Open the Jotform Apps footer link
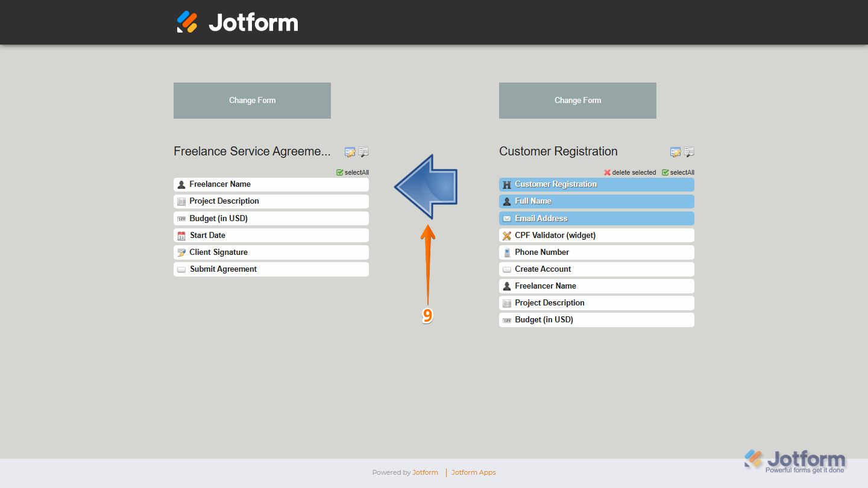This screenshot has height=488, width=868. 474,472
